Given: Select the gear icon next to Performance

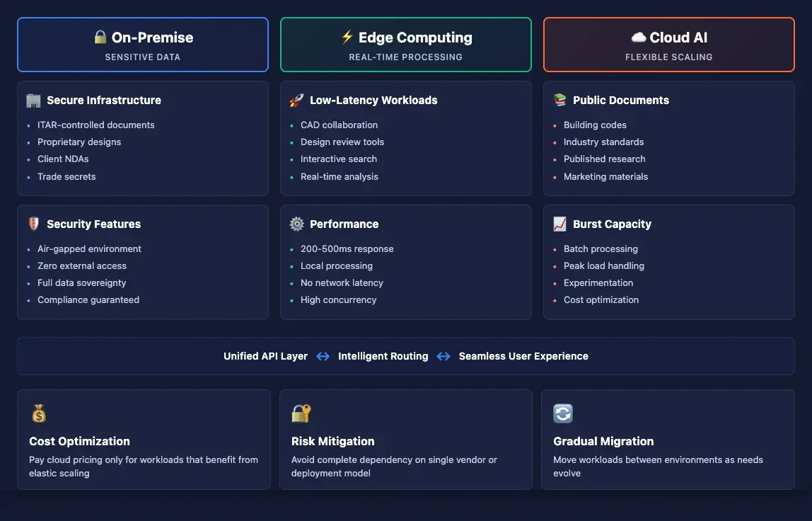Looking at the screenshot, I should [x=296, y=224].
